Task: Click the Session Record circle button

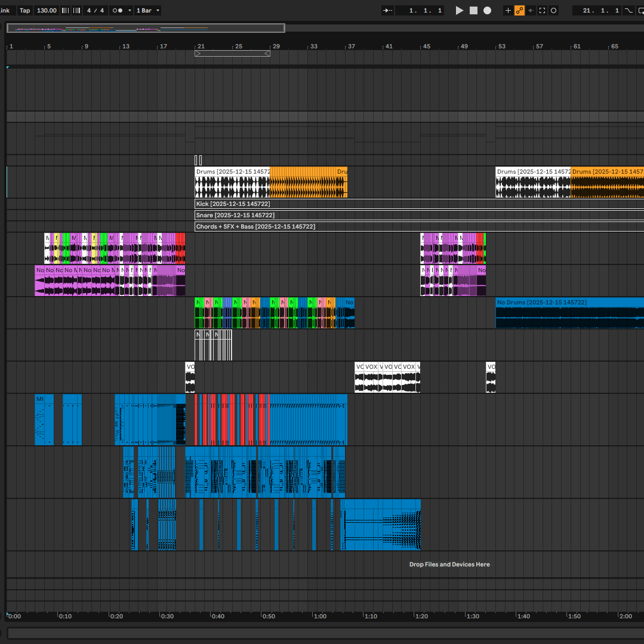Action: coord(553,11)
